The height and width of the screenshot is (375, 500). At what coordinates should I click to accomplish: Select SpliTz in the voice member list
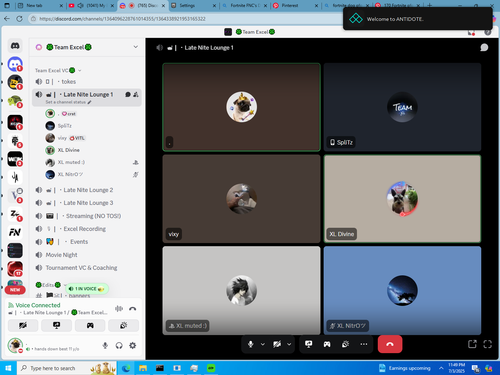click(x=91, y=126)
